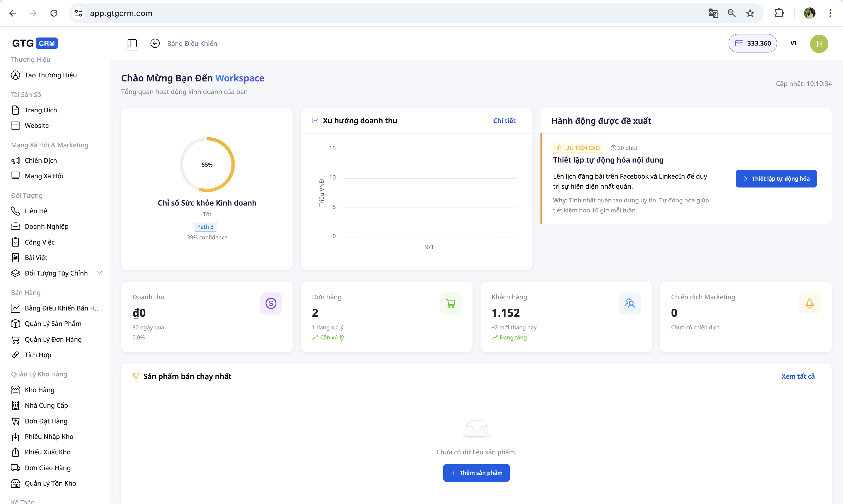Click the Đơn hàng shopping cart icon
Viewport: 843px width, 504px height.
pos(450,303)
